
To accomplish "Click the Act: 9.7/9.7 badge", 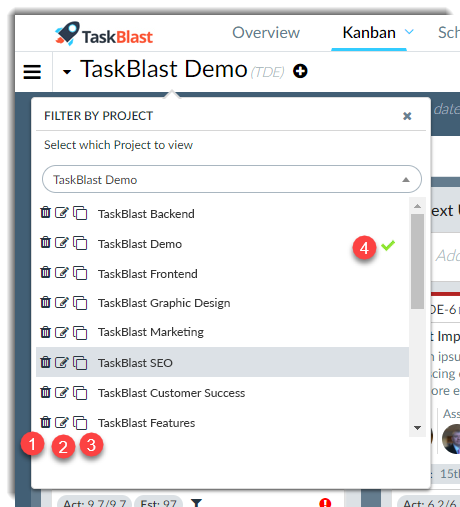I will 94,502.
